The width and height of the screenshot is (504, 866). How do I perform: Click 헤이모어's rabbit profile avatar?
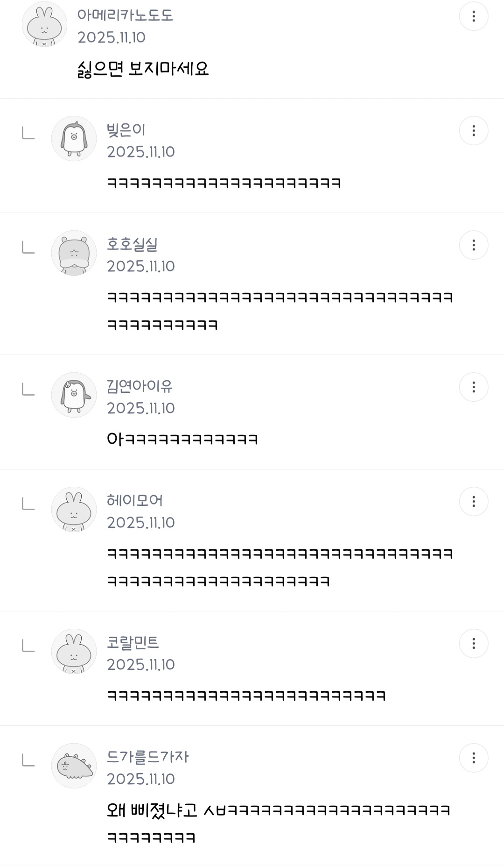tap(74, 510)
